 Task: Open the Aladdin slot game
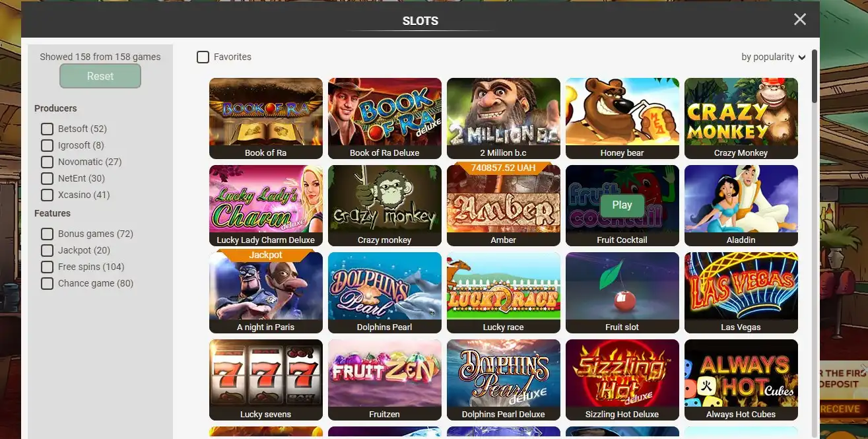point(741,205)
